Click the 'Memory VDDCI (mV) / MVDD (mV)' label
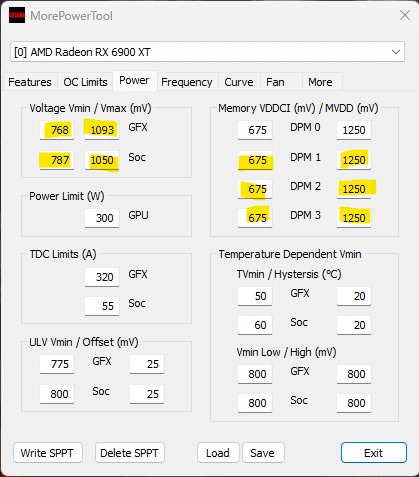 pos(298,108)
